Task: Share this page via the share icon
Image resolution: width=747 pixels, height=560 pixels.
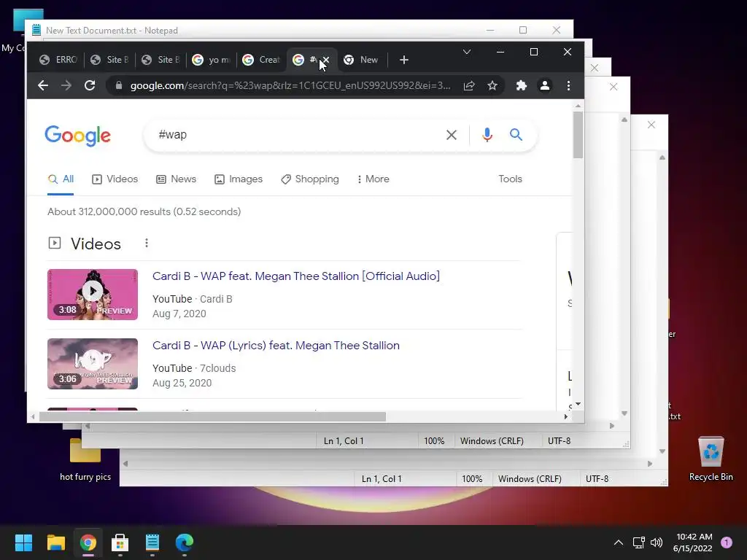Action: 469,86
